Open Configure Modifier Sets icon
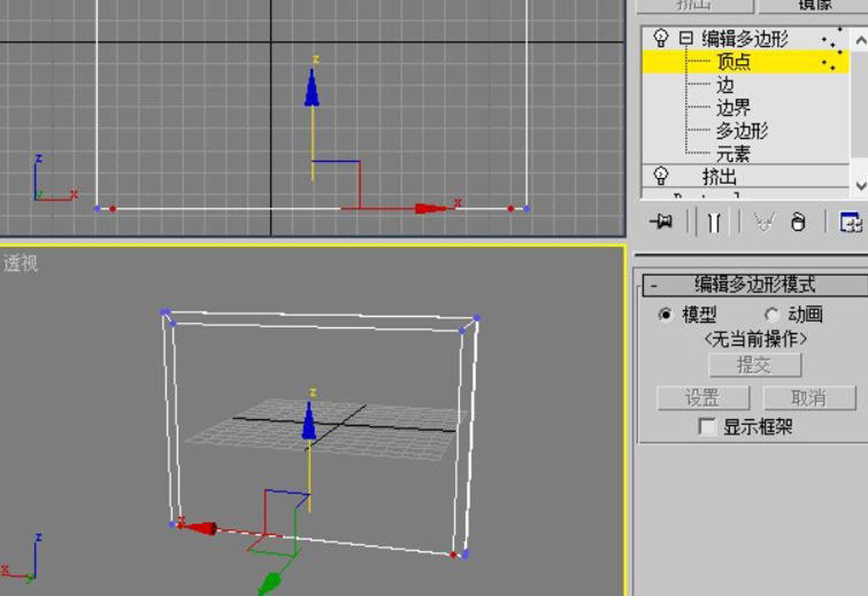Image resolution: width=868 pixels, height=596 pixels. point(852,221)
